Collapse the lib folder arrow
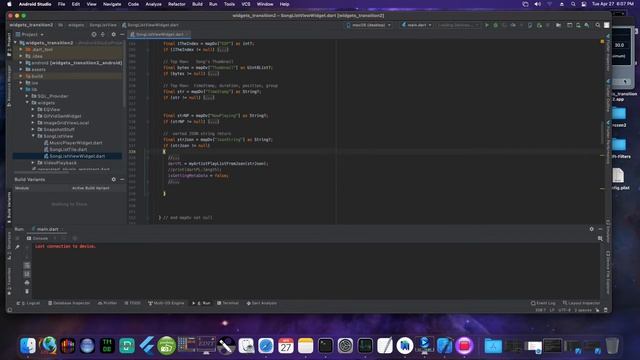The width and height of the screenshot is (640, 360). 21,89
